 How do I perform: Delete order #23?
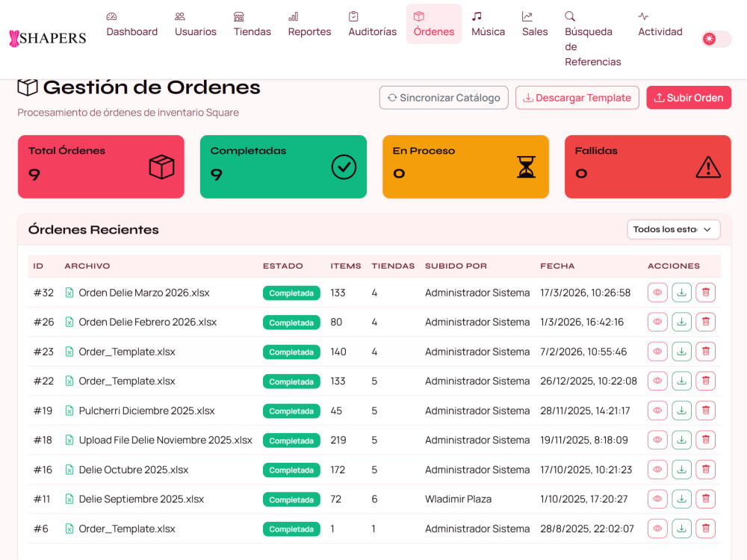(706, 352)
